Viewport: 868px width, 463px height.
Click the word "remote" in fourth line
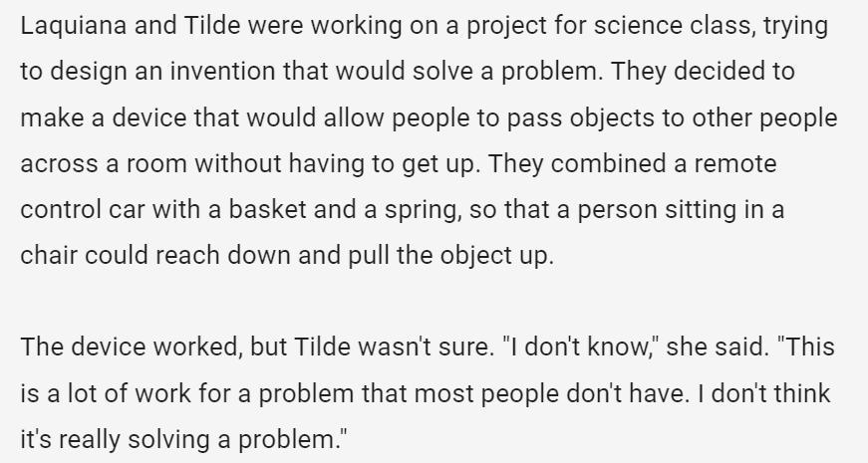[x=735, y=163]
